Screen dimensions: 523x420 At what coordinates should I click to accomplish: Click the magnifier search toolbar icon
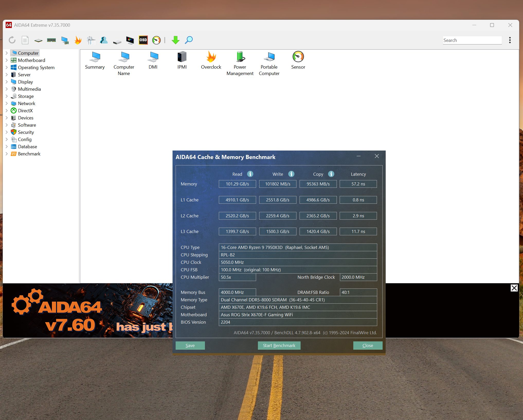pos(189,40)
